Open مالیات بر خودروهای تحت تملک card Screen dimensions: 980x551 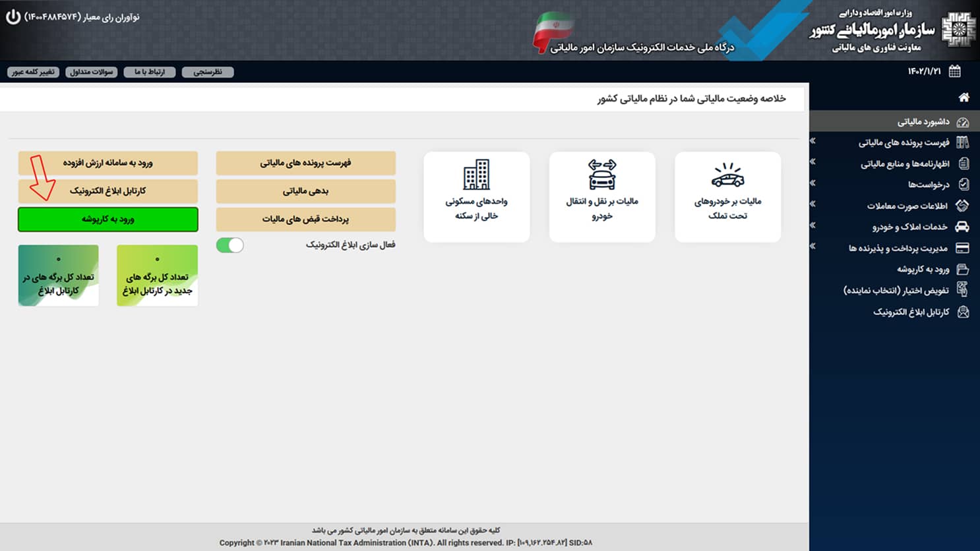click(727, 197)
